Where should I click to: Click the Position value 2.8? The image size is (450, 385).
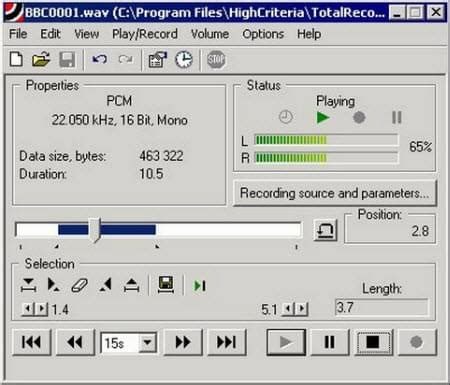point(420,231)
